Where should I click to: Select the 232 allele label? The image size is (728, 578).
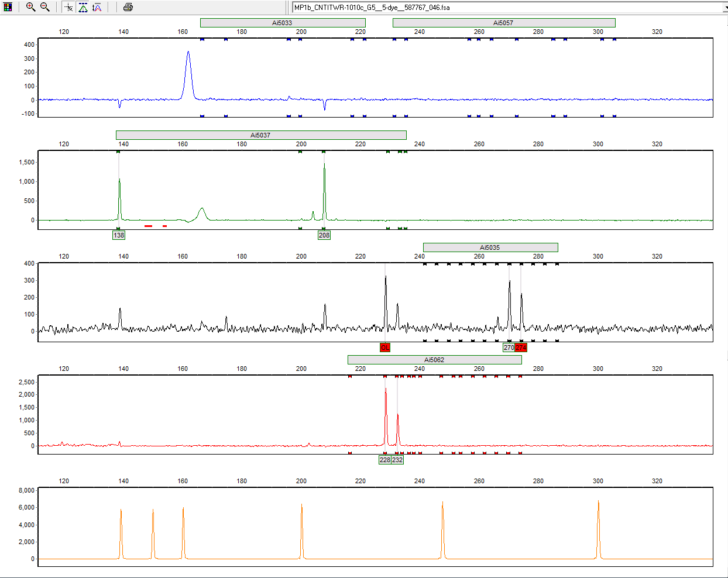(x=397, y=460)
